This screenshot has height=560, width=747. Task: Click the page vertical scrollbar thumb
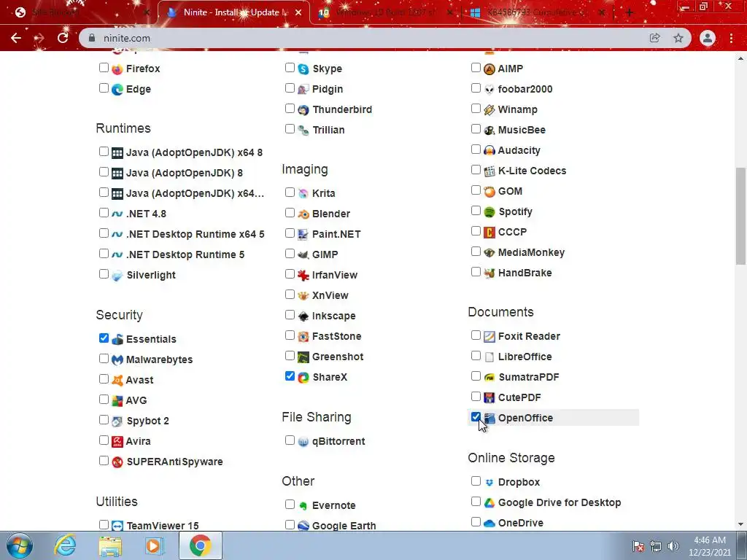pyautogui.click(x=741, y=216)
